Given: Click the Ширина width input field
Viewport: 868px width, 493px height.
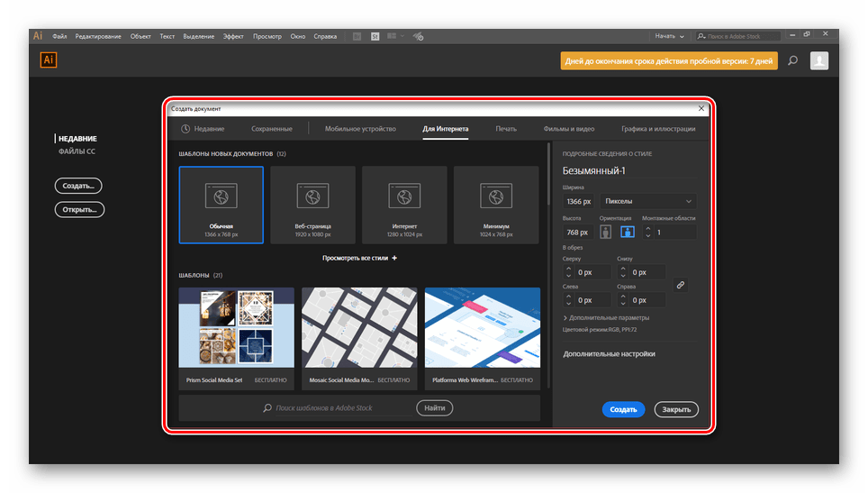Looking at the screenshot, I should [578, 201].
